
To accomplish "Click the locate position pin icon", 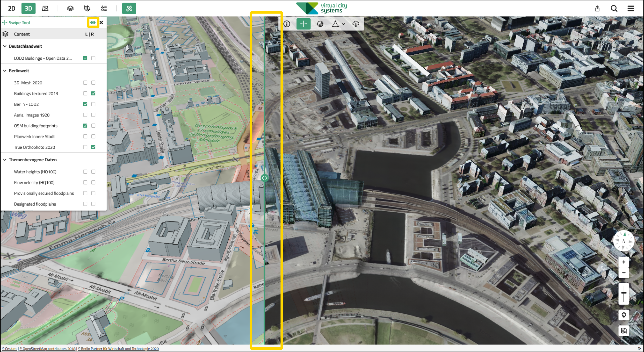I will [623, 315].
